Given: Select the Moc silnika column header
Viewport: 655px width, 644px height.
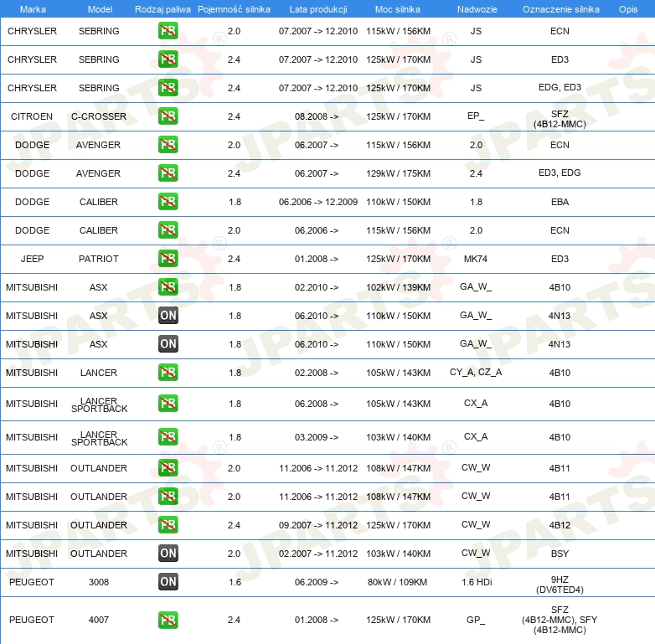Looking at the screenshot, I should click(398, 9).
